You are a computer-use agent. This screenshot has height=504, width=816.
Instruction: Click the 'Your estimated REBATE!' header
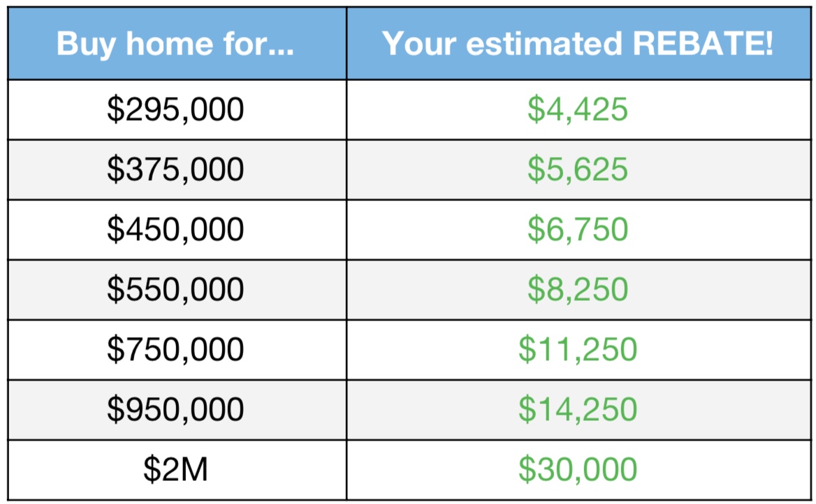[578, 43]
